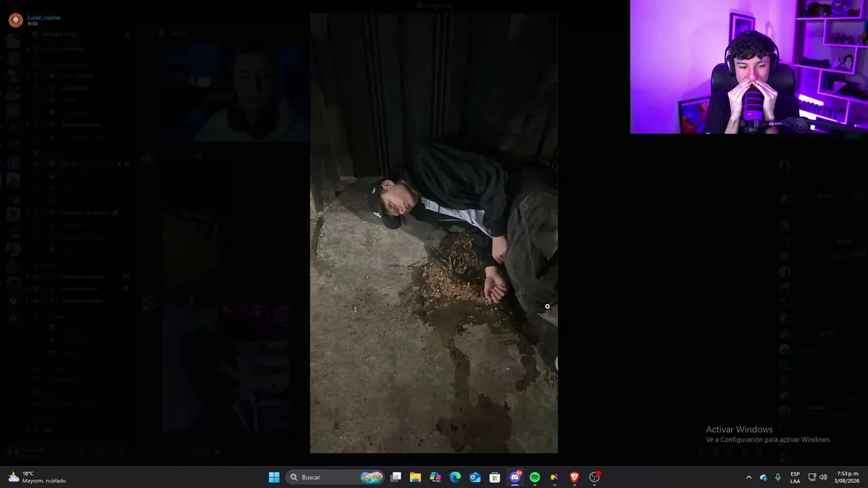Open the ESP LAA keyboard language switcher
This screenshot has height=488, width=868.
pyautogui.click(x=795, y=477)
